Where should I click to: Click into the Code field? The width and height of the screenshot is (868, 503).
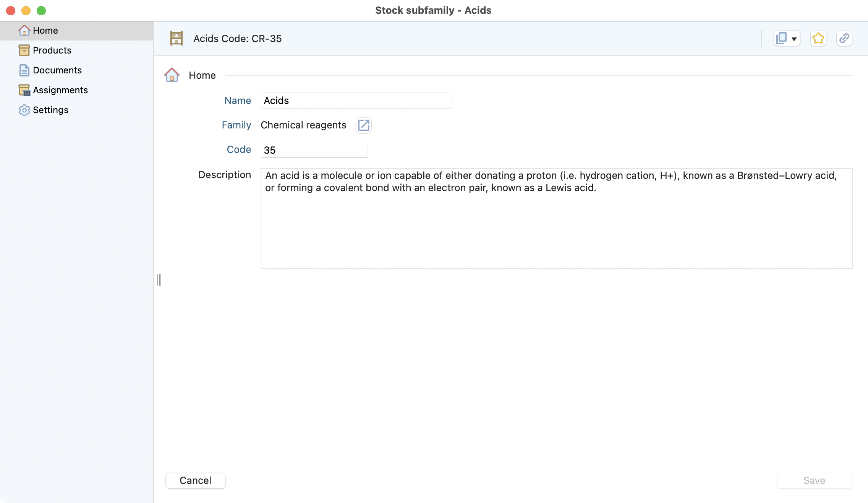point(314,150)
